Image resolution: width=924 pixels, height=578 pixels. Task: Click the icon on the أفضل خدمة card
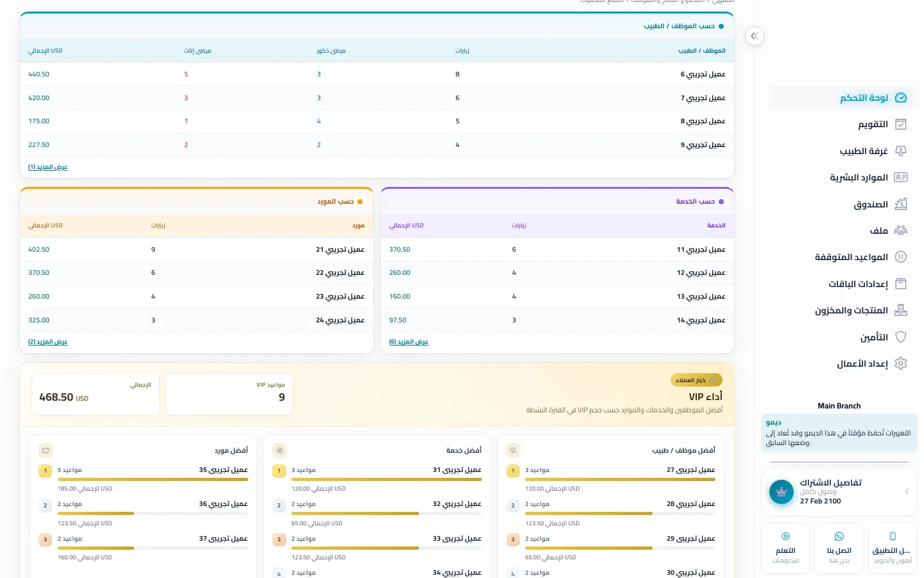point(279,450)
